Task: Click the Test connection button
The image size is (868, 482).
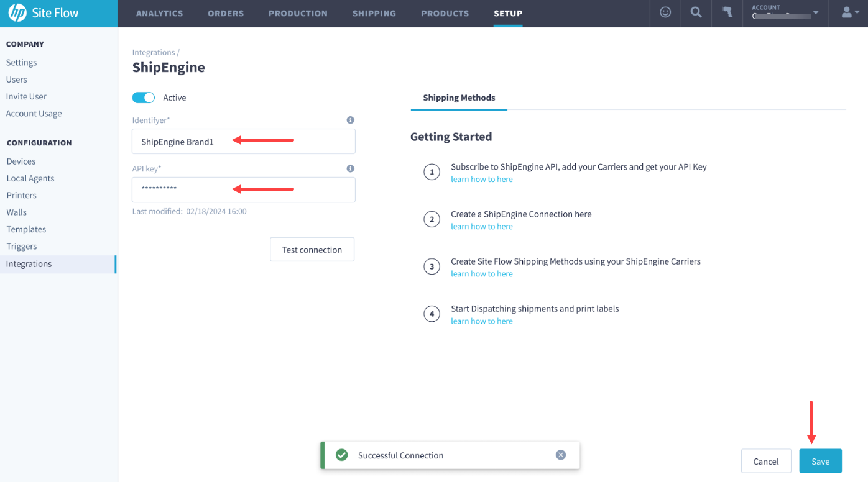Action: tap(312, 249)
